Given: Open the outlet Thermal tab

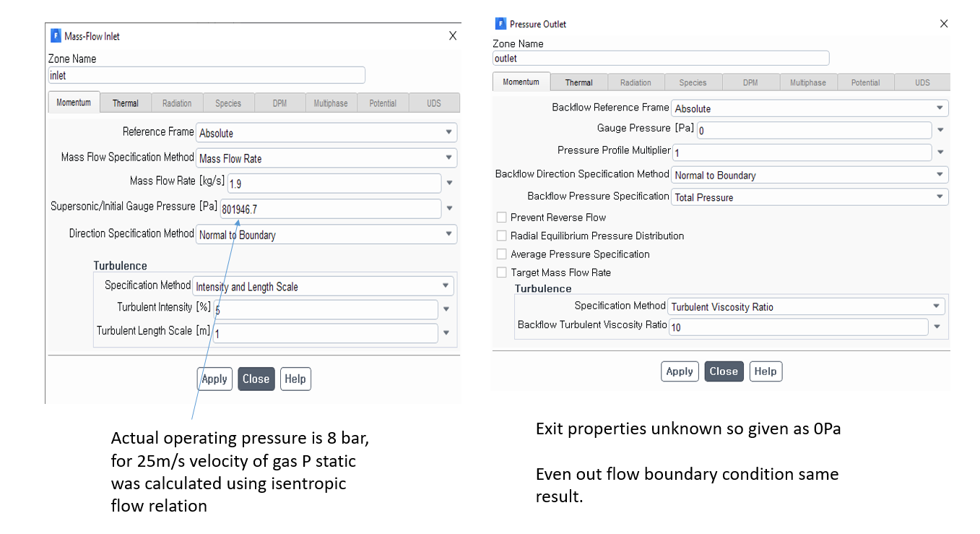Looking at the screenshot, I should tap(578, 82).
